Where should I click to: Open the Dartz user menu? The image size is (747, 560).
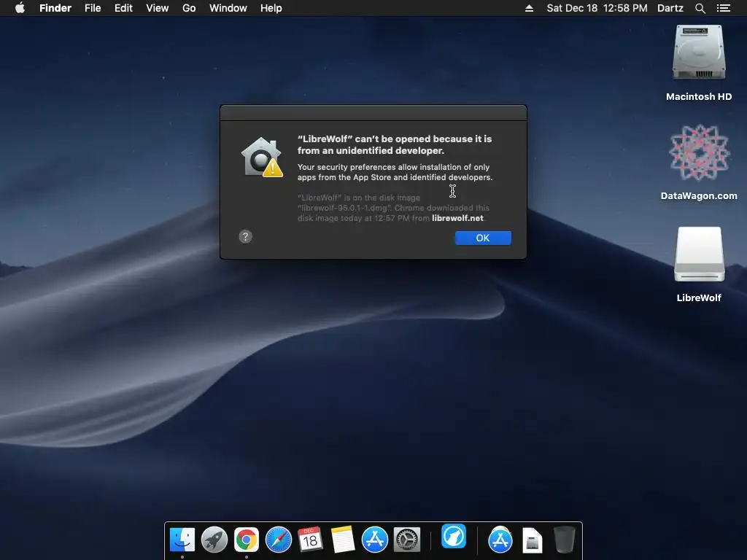point(670,8)
